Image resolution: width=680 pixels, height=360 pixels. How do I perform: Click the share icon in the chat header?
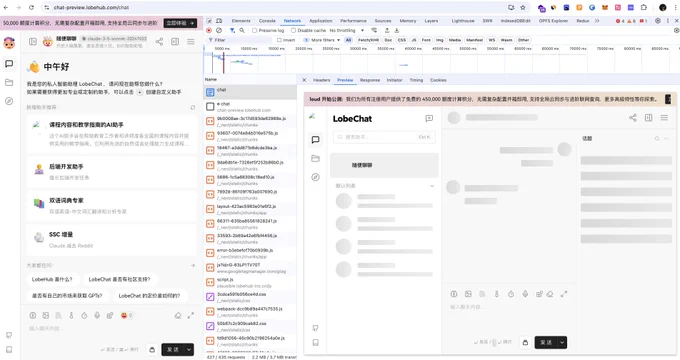[159, 42]
